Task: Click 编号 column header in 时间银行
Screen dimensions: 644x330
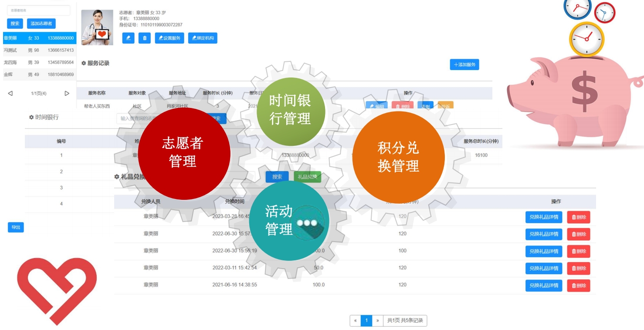Action: pos(61,141)
